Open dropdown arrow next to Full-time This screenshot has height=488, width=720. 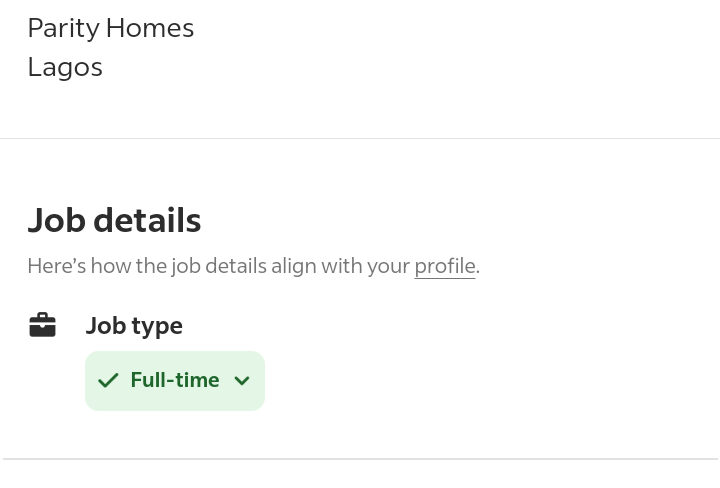pos(242,381)
